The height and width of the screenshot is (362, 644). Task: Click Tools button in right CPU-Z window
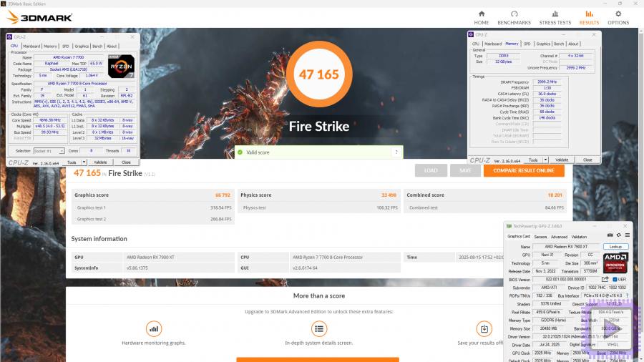click(533, 160)
